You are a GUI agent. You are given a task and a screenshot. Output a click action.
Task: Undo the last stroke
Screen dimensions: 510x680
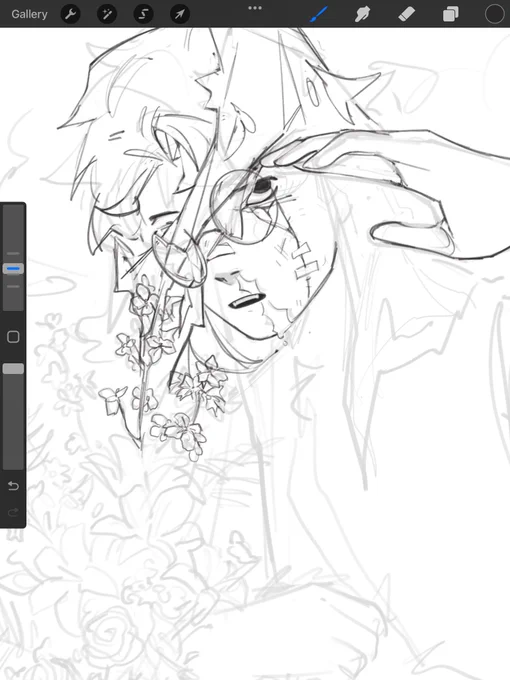pos(13,486)
